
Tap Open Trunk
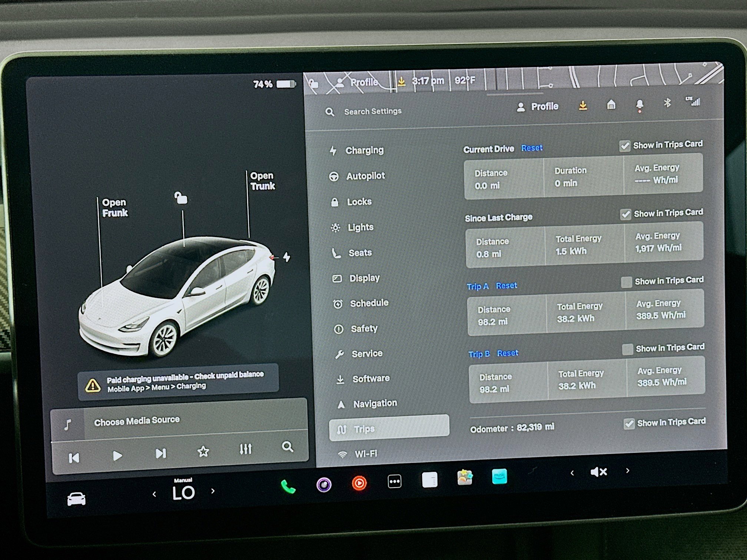pyautogui.click(x=262, y=181)
